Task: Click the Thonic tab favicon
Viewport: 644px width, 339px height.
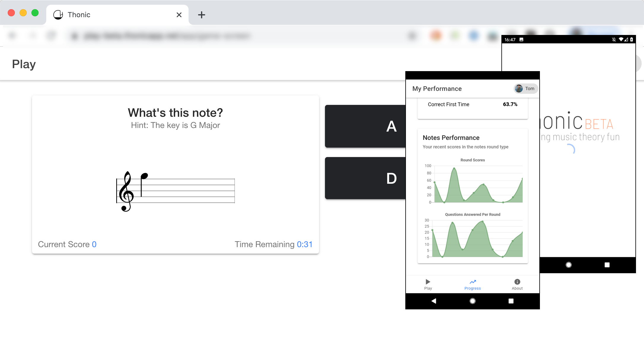Action: click(58, 15)
